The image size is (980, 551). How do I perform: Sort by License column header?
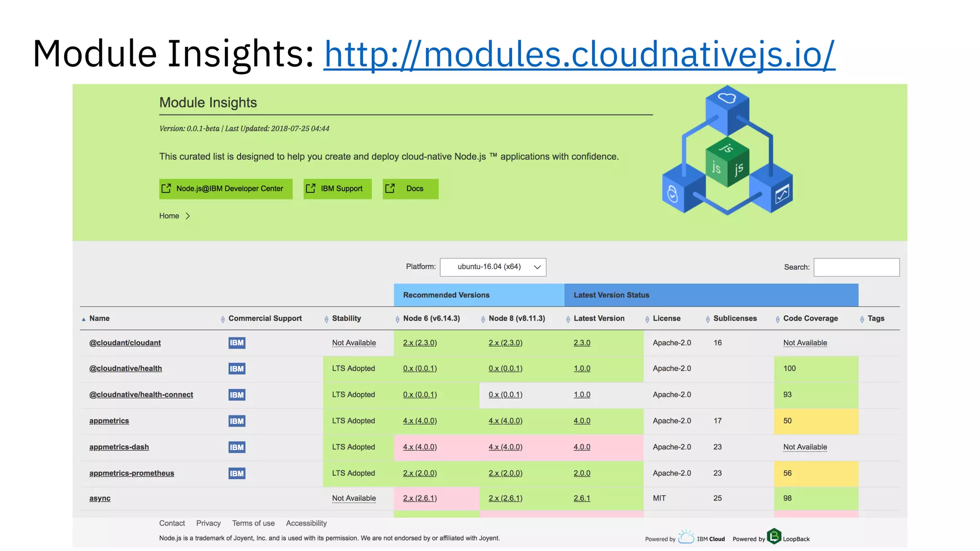point(667,319)
